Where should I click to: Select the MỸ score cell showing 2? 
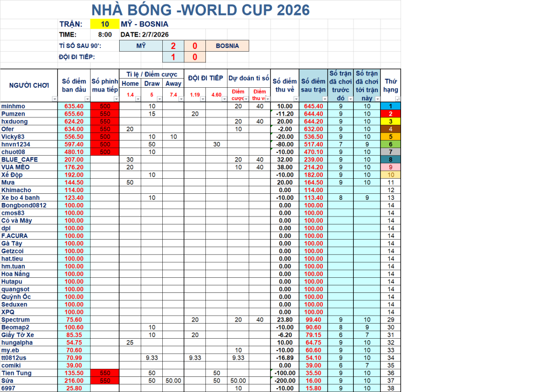click(173, 46)
